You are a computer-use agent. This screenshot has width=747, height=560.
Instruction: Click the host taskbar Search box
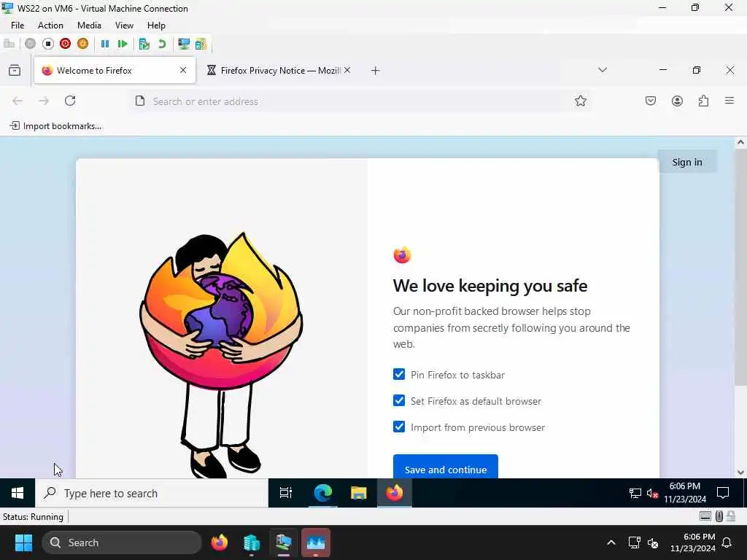(122, 542)
